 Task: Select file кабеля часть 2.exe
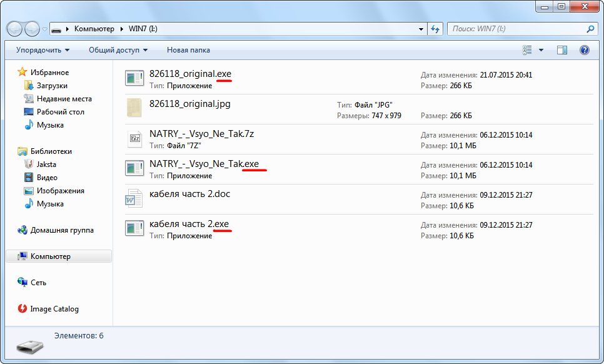(x=189, y=224)
